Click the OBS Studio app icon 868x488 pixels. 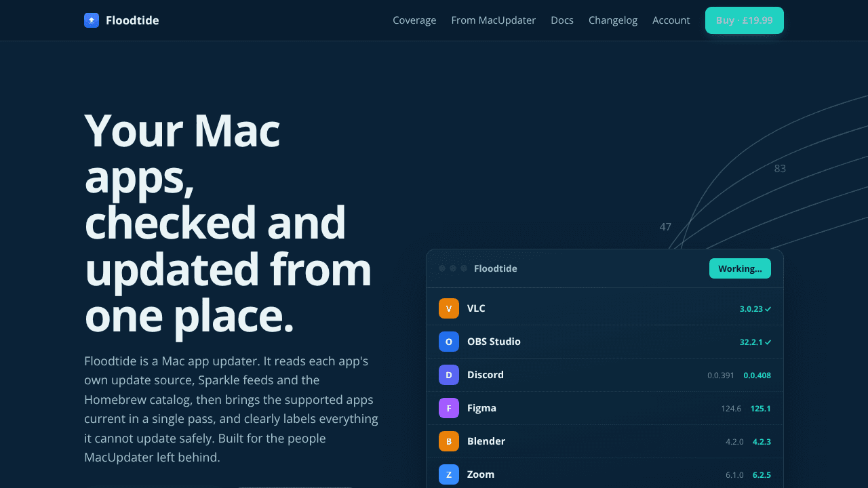click(x=449, y=342)
